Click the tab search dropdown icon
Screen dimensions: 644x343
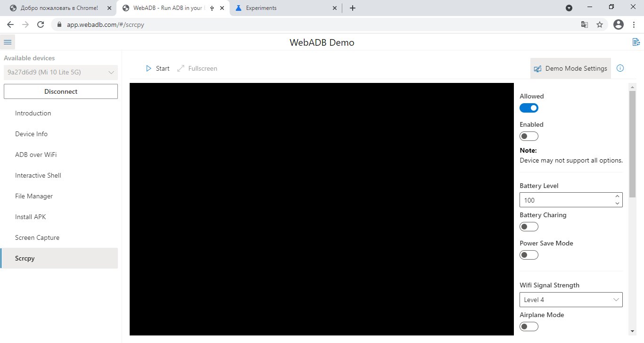pyautogui.click(x=569, y=8)
